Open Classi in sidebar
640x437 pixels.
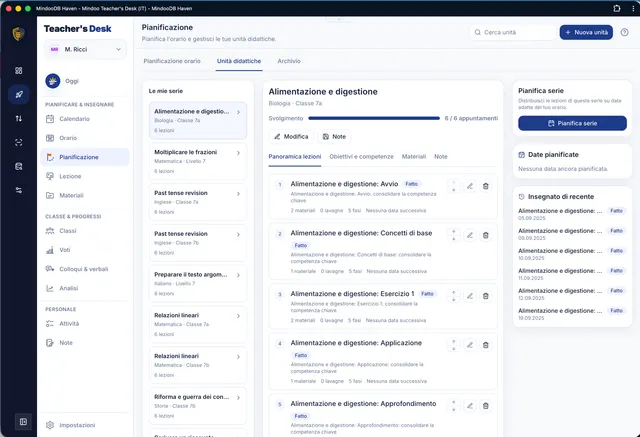click(x=84, y=231)
